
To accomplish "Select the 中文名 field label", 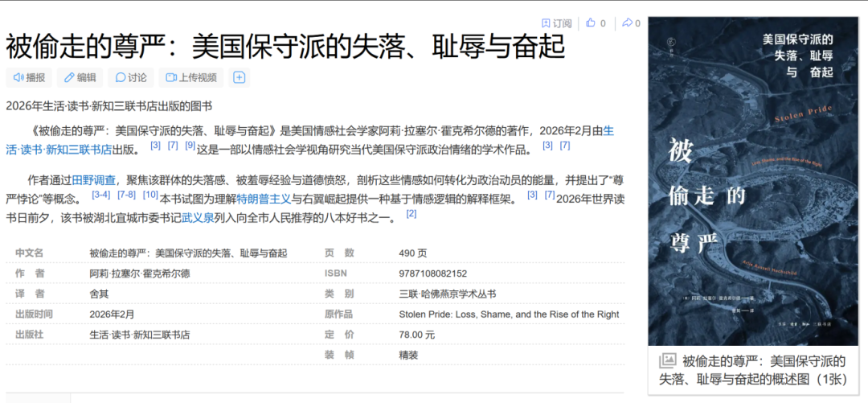I will [x=30, y=253].
